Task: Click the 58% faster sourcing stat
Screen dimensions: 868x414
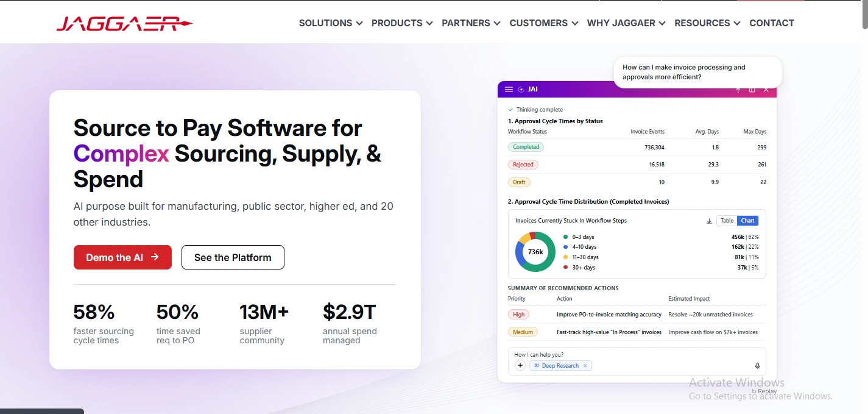Action: pyautogui.click(x=104, y=324)
